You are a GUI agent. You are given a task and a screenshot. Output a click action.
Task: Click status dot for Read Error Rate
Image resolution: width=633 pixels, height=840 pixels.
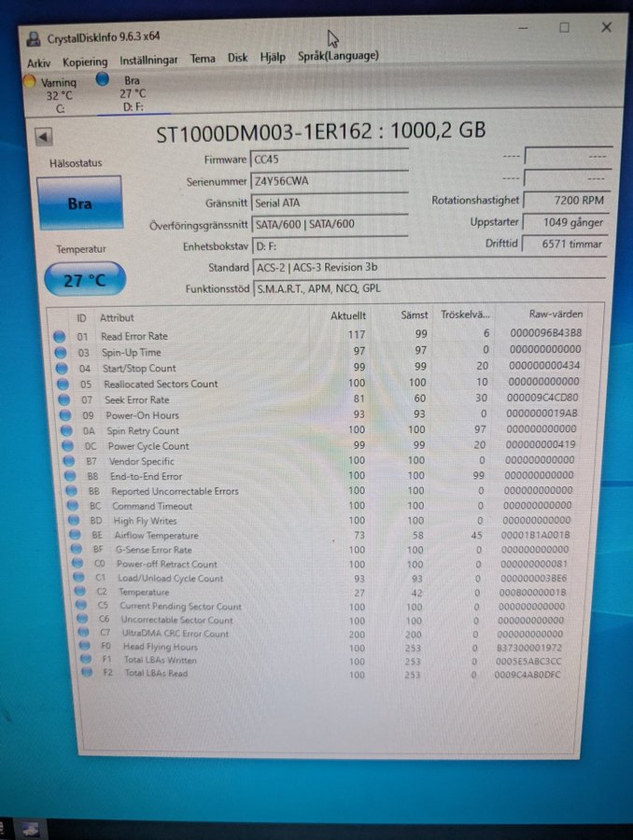(60, 337)
